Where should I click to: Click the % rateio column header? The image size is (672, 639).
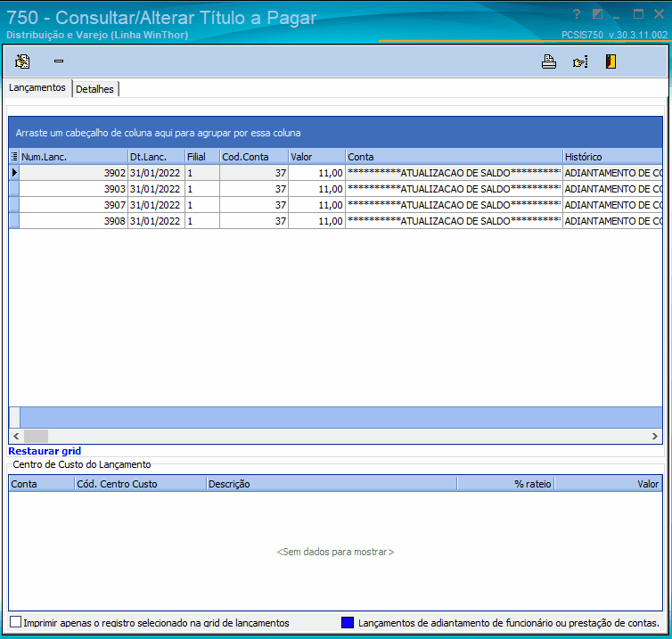pyautogui.click(x=505, y=484)
